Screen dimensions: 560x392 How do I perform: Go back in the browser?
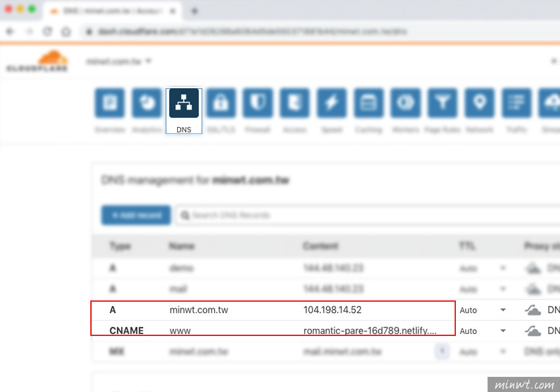coord(10,32)
